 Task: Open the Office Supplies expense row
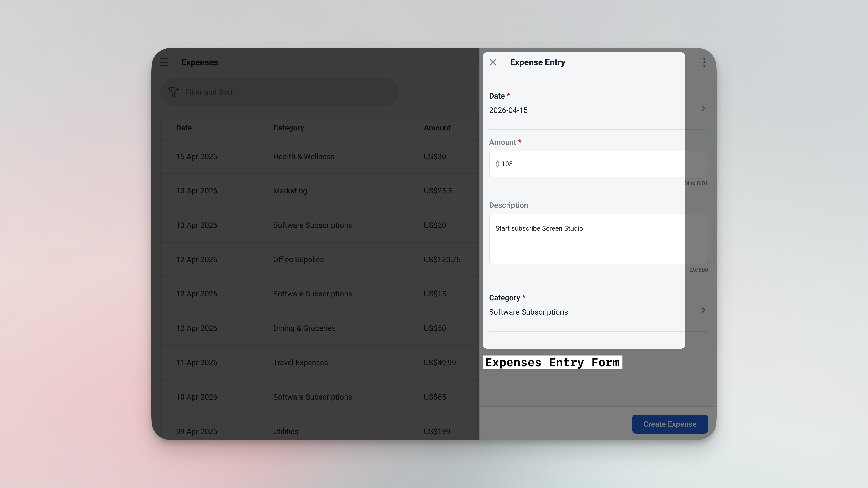pos(319,260)
